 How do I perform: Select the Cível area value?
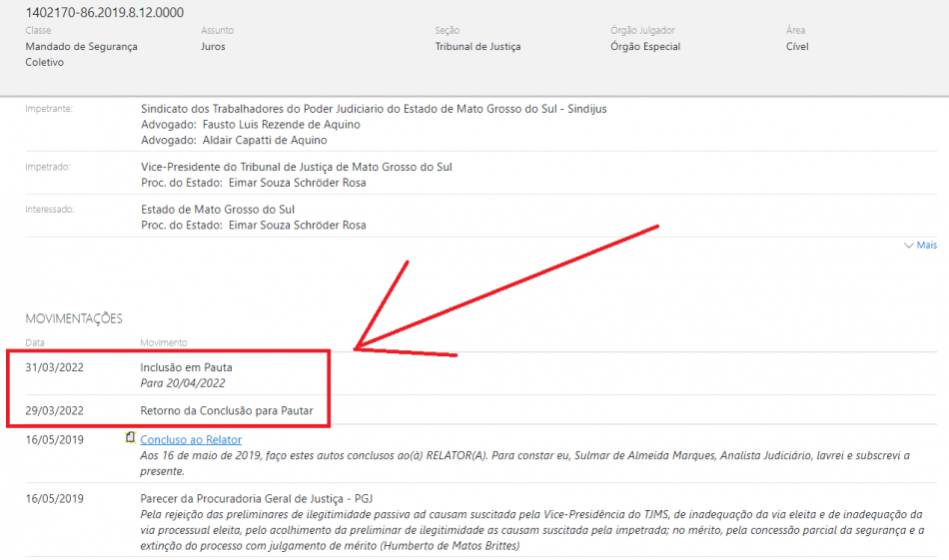(797, 47)
